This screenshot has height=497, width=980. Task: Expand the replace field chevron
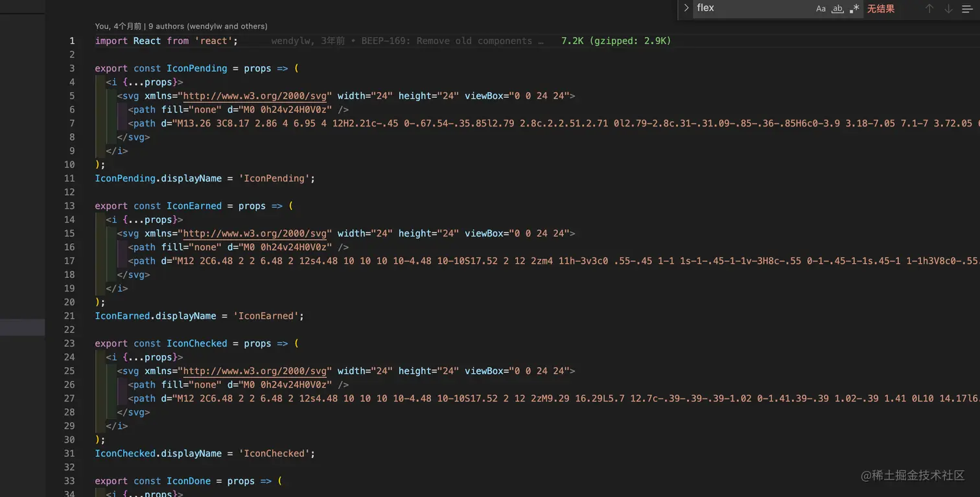click(686, 8)
